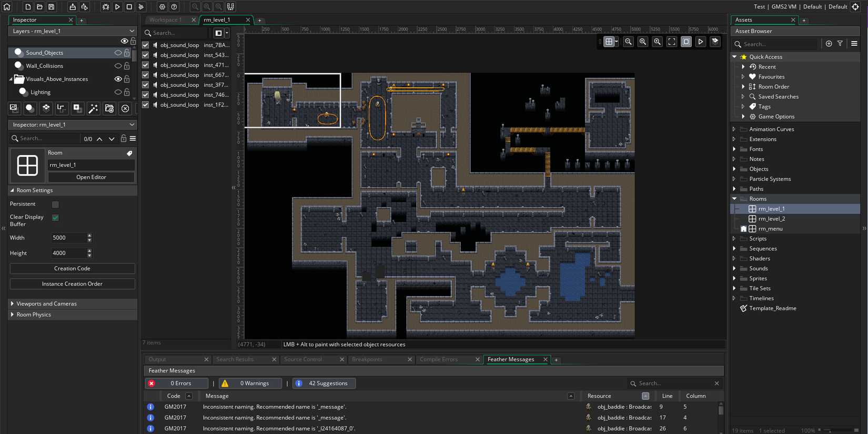Toggle visibility of the Wall_Collisions layer

pos(118,66)
